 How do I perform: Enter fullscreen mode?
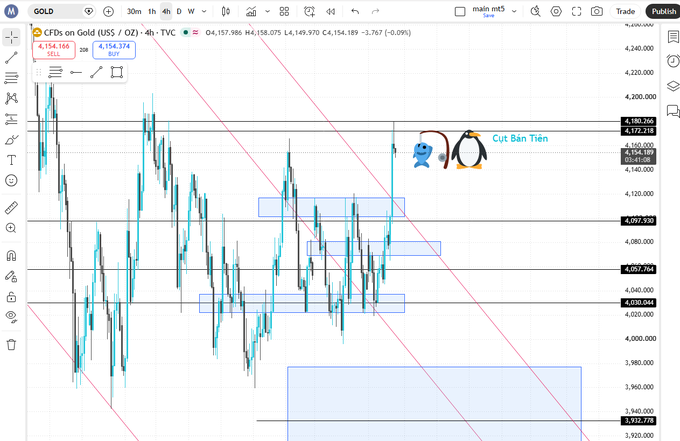[x=576, y=11]
